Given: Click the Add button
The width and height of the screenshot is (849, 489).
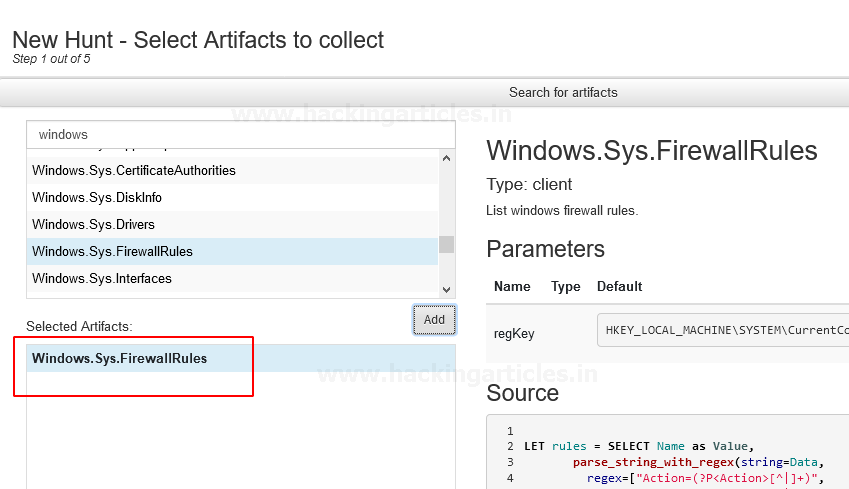Looking at the screenshot, I should point(434,320).
